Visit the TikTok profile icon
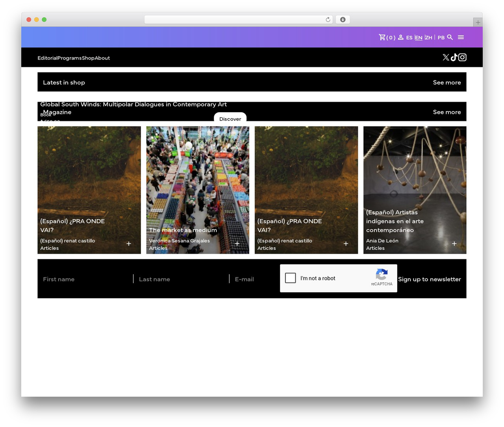 tap(454, 58)
